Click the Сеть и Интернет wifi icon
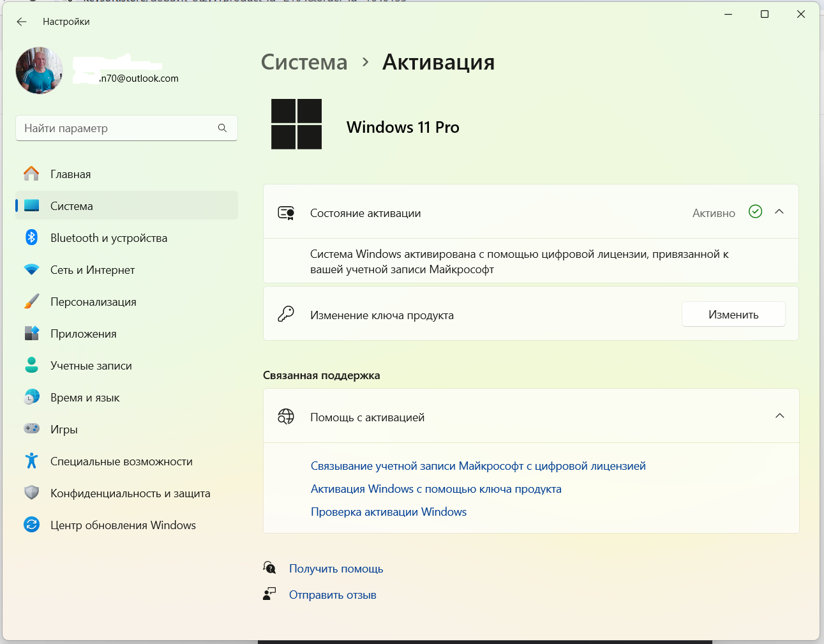The height and width of the screenshot is (644, 824). [31, 269]
